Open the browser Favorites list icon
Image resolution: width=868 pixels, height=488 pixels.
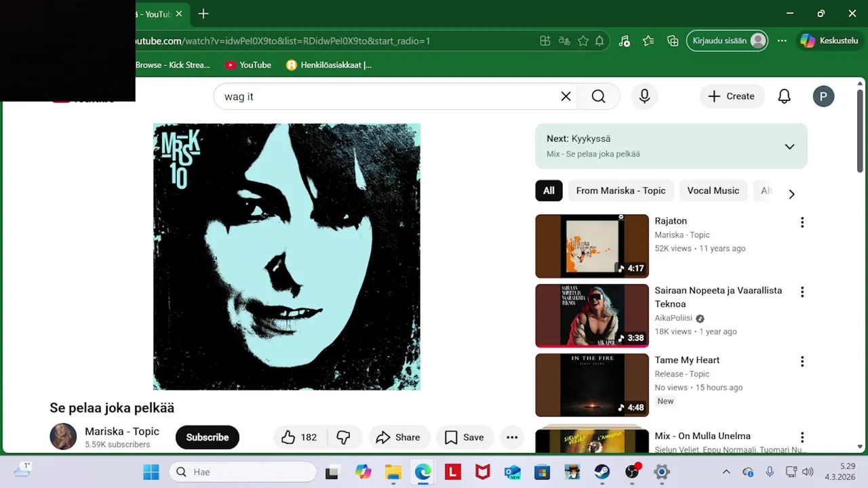point(648,41)
